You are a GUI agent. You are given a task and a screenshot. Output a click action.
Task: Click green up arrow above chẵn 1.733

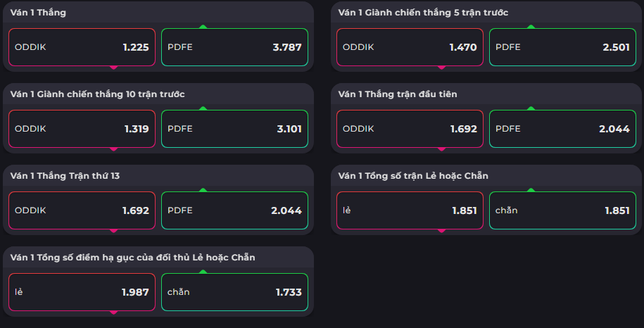pyautogui.click(x=203, y=272)
